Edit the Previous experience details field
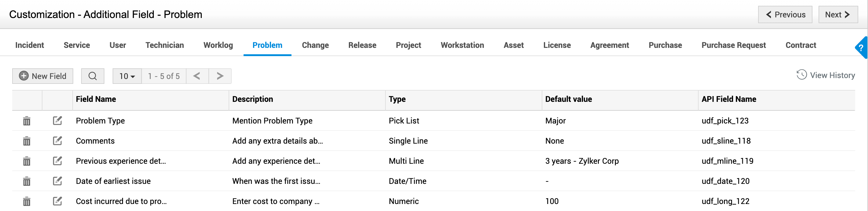The image size is (868, 211). (x=57, y=161)
